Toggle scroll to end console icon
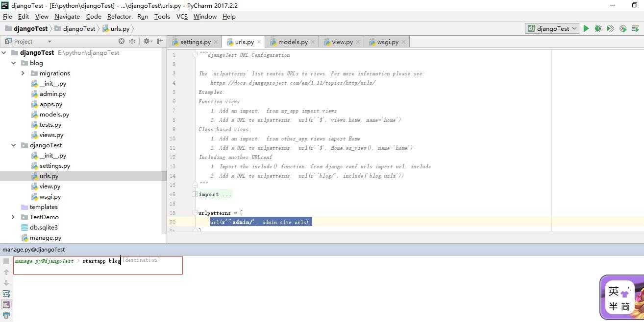The height and width of the screenshot is (322, 644). click(6, 304)
